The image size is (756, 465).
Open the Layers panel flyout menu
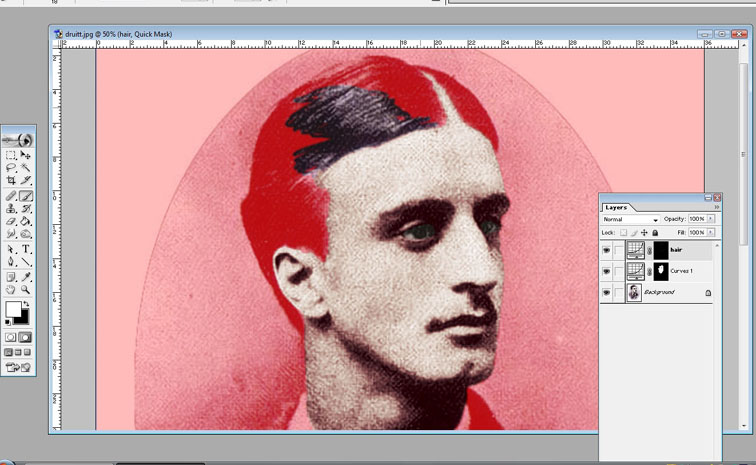coord(715,207)
